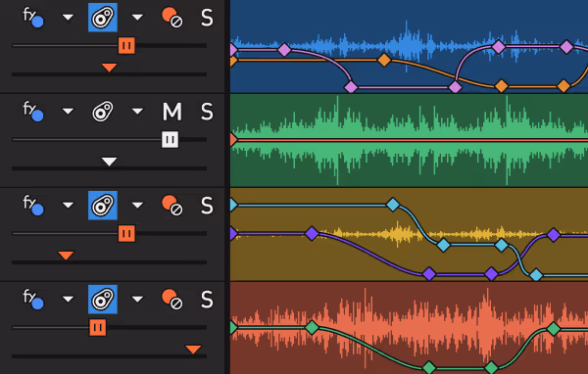
Task: Select the lowest cyan keyframe in the yellow track
Action: click(x=536, y=275)
